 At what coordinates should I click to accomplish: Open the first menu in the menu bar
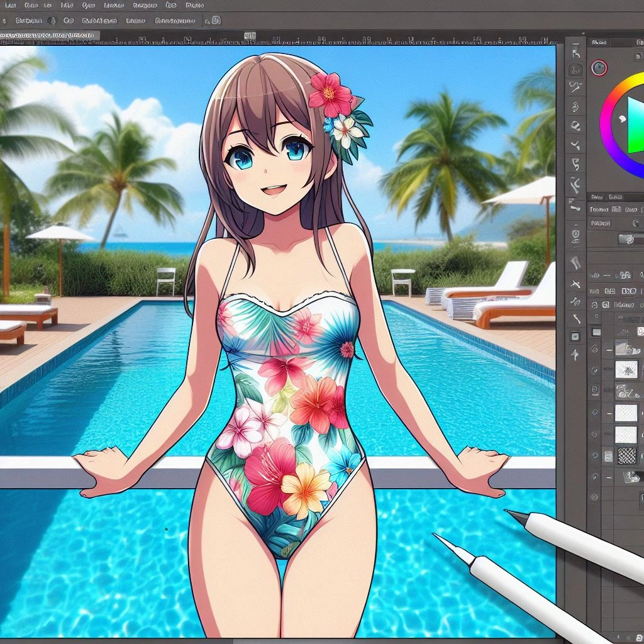[9, 5]
